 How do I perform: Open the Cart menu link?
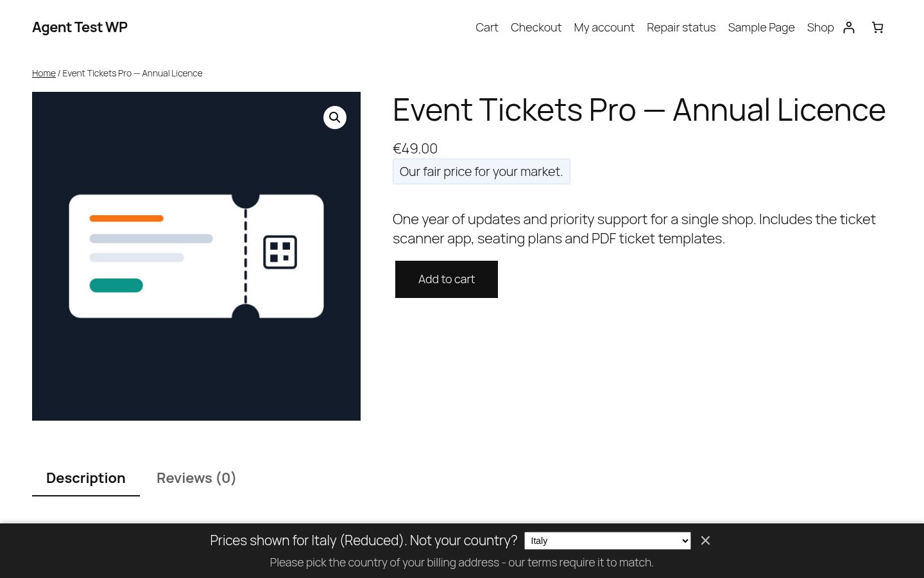pos(486,28)
